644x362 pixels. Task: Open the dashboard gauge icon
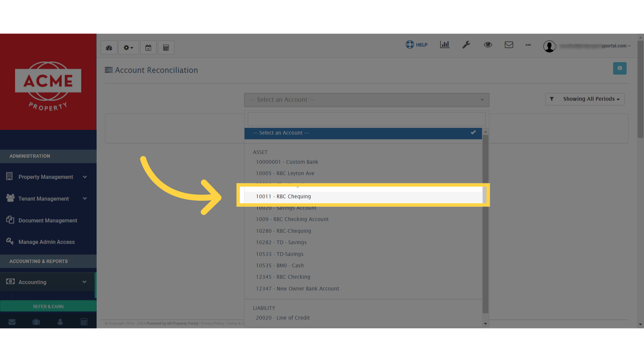[x=109, y=48]
